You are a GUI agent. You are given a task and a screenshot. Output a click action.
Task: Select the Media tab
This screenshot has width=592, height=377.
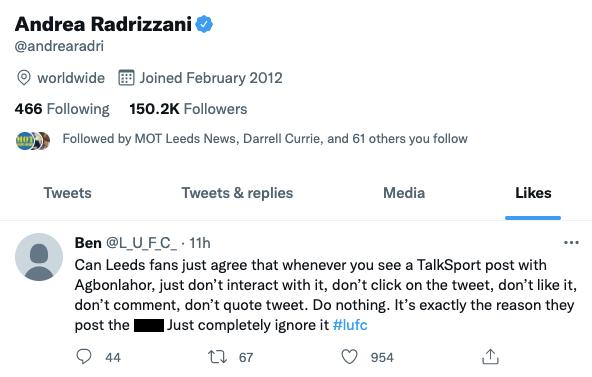pos(404,193)
